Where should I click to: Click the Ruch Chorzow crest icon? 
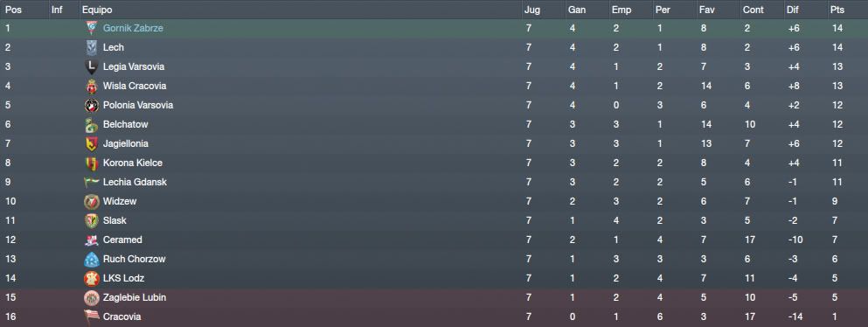[91, 259]
